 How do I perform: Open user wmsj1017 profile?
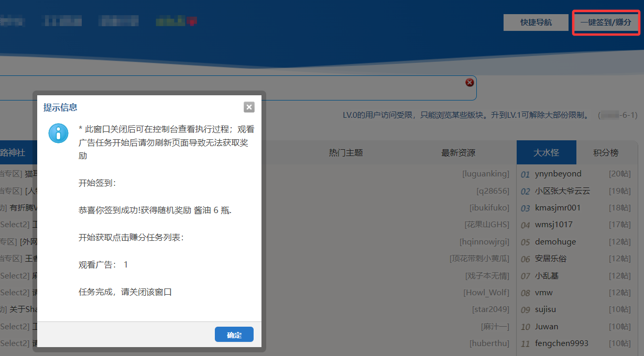click(x=554, y=225)
